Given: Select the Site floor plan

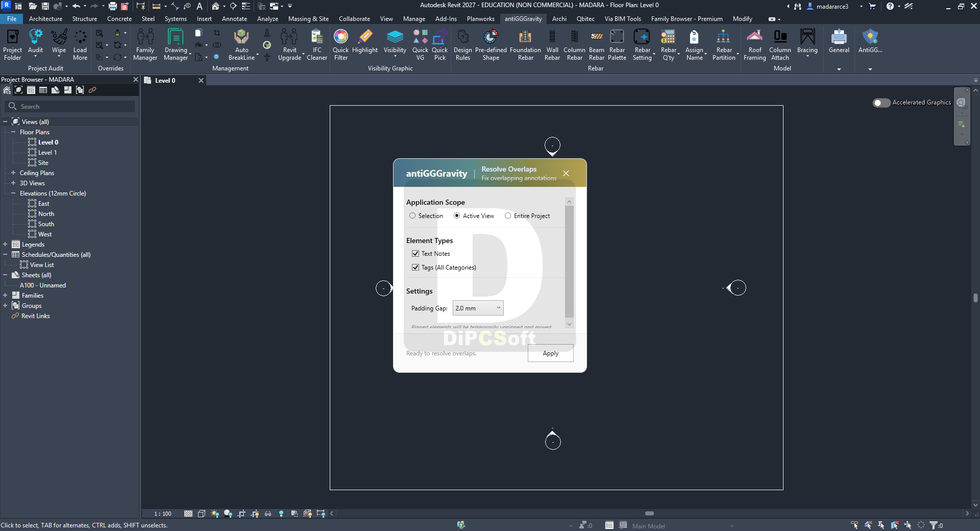Looking at the screenshot, I should click(x=43, y=163).
